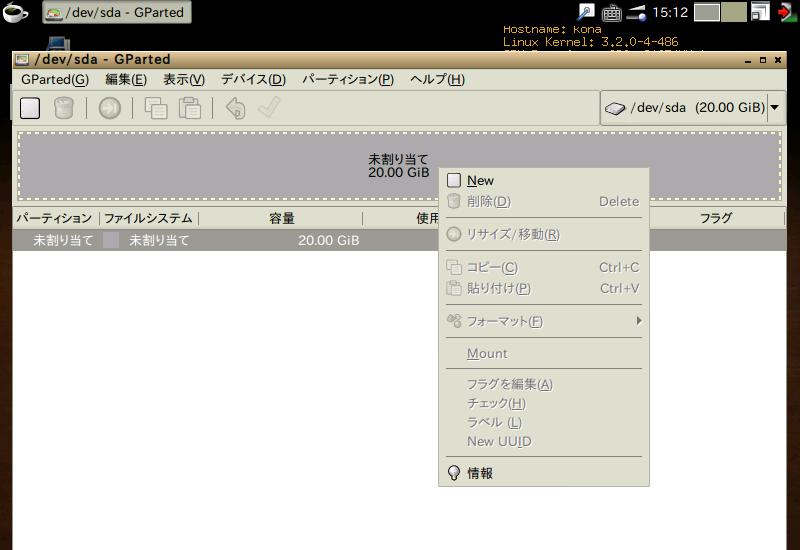Screen dimensions: 800x550
Task: Choose New from the context menu
Action: click(544, 181)
